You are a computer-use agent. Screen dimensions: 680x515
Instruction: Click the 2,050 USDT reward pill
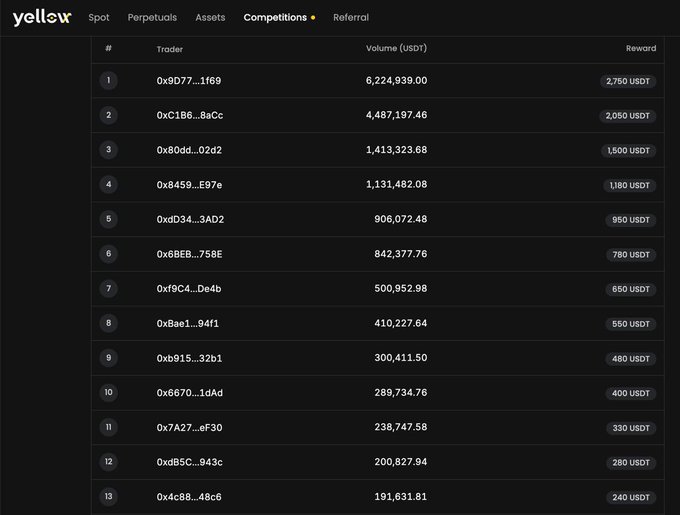click(628, 116)
